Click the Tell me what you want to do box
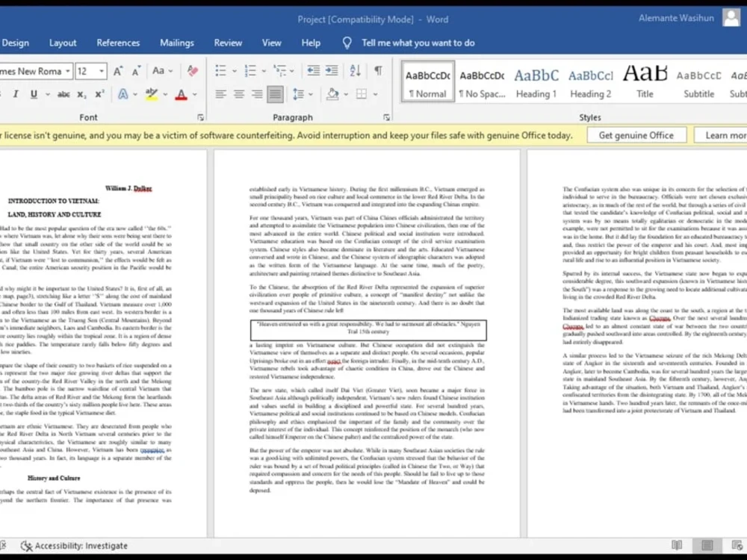 coord(418,43)
